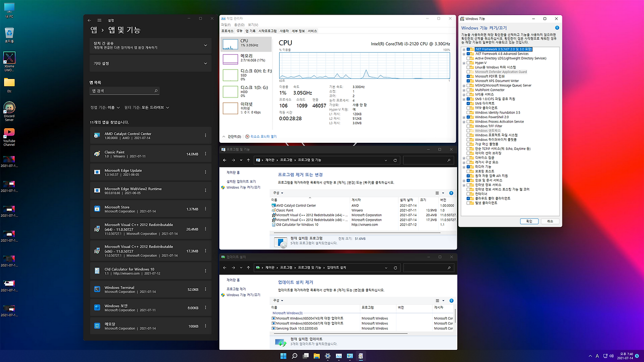This screenshot has width=644, height=362.
Task: Go up one level in Installed Updates window
Action: [249, 267]
